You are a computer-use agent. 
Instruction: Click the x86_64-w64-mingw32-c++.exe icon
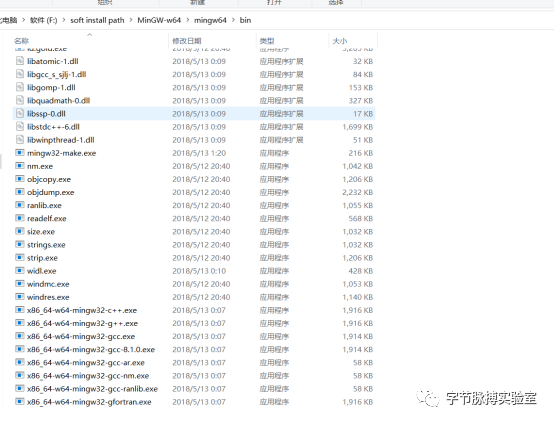(20, 310)
